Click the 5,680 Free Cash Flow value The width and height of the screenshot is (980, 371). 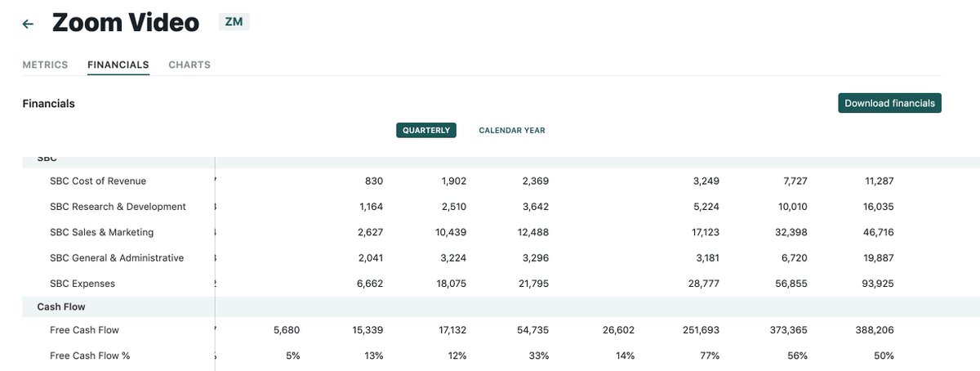pyautogui.click(x=287, y=330)
